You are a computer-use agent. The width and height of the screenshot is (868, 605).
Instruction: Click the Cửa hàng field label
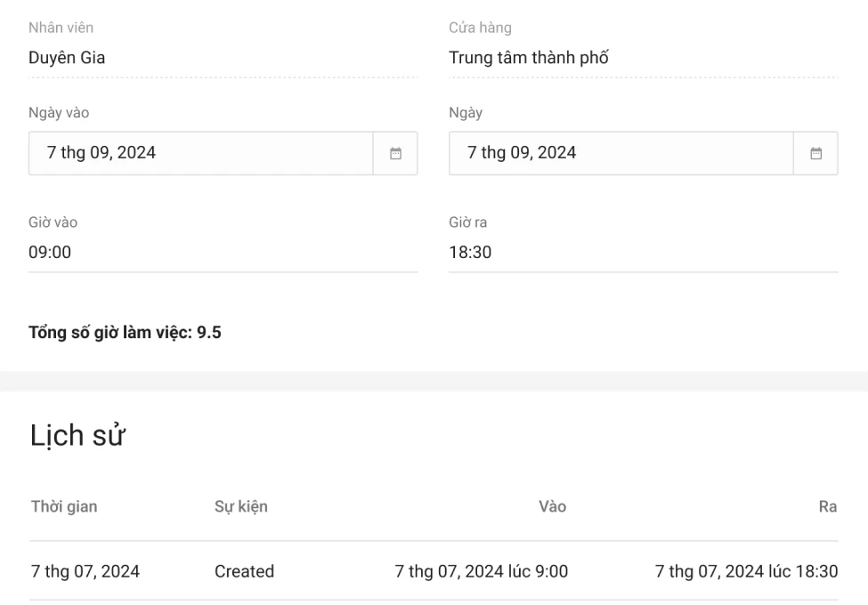(480, 28)
